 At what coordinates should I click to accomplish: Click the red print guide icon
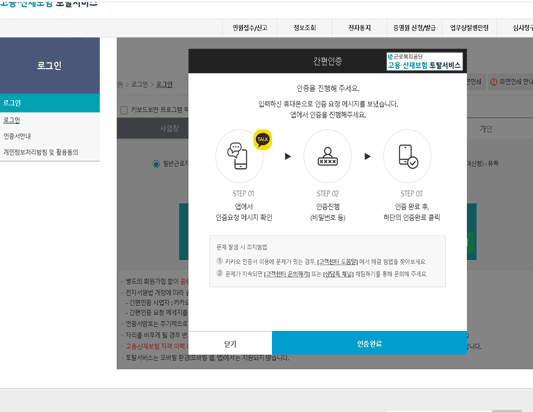click(494, 82)
